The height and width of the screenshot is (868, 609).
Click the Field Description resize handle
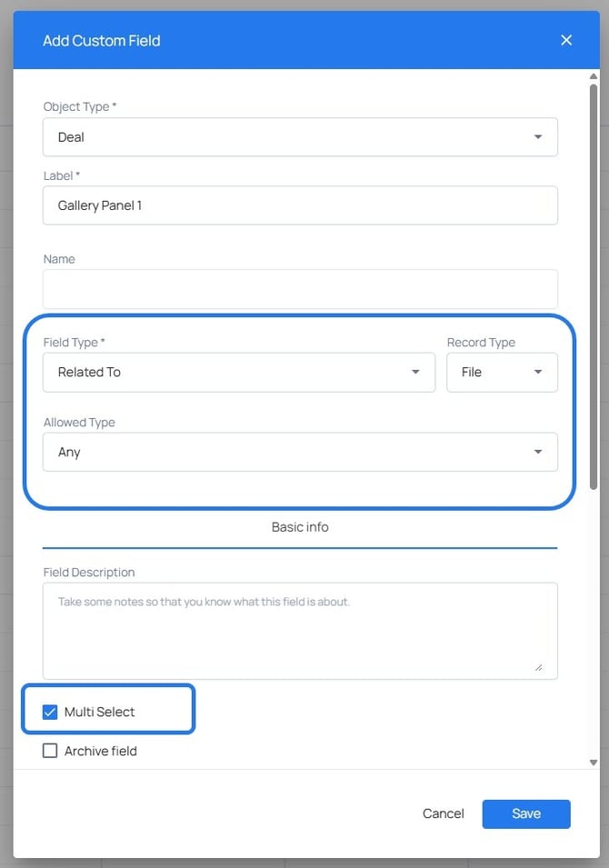pos(539,667)
